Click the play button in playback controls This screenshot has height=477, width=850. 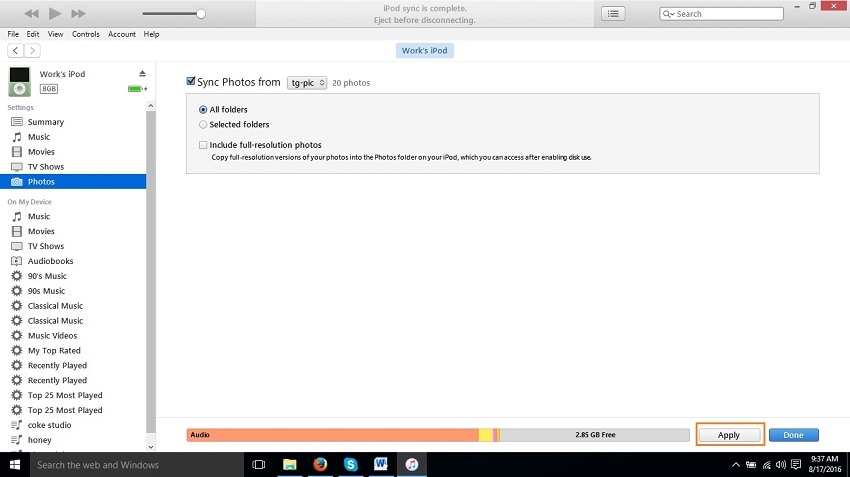tap(55, 14)
